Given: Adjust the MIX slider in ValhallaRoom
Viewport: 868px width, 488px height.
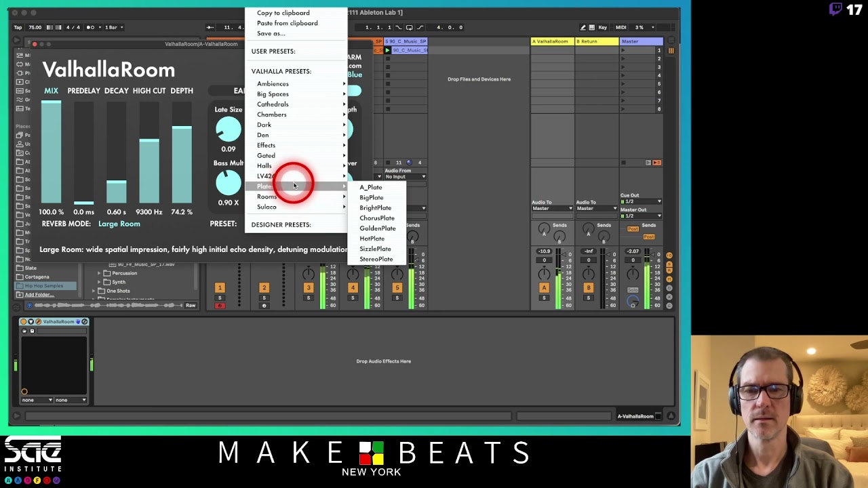Looking at the screenshot, I should point(52,152).
